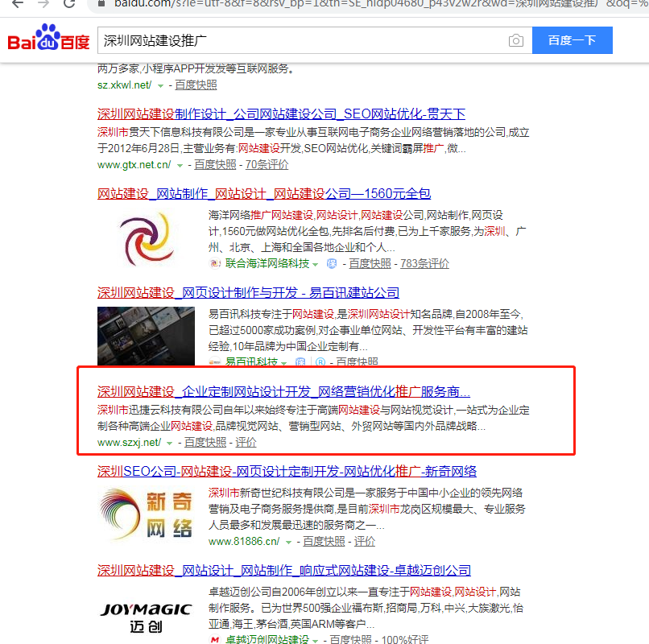Click the 海洋网络 swirl logo thumbnail
The width and height of the screenshot is (649, 644).
pos(146,238)
